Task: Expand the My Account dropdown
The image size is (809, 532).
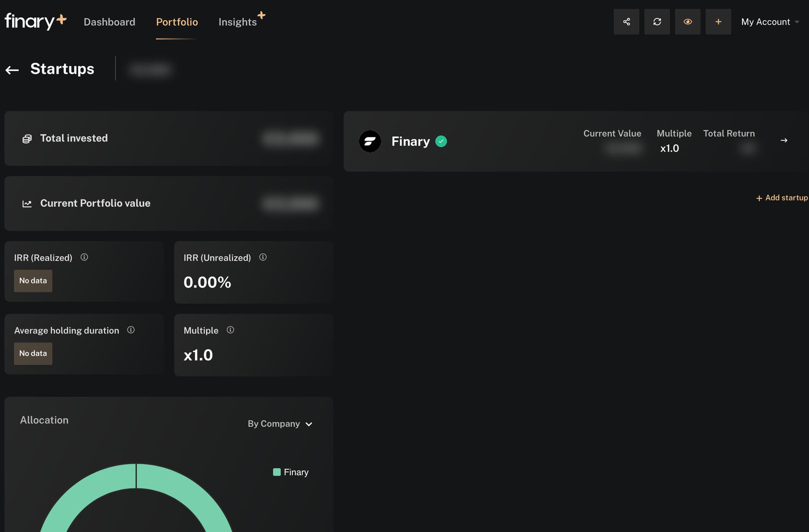Action: coord(770,22)
